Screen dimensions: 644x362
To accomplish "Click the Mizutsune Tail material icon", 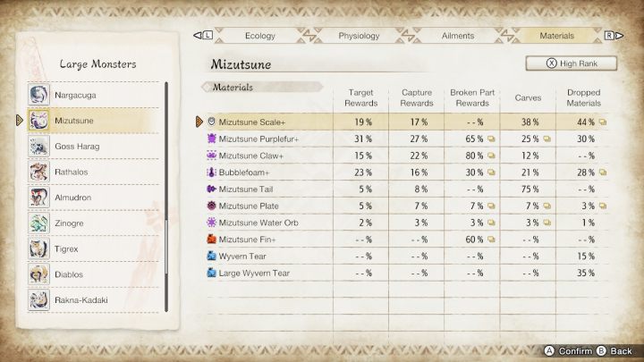I will point(211,189).
